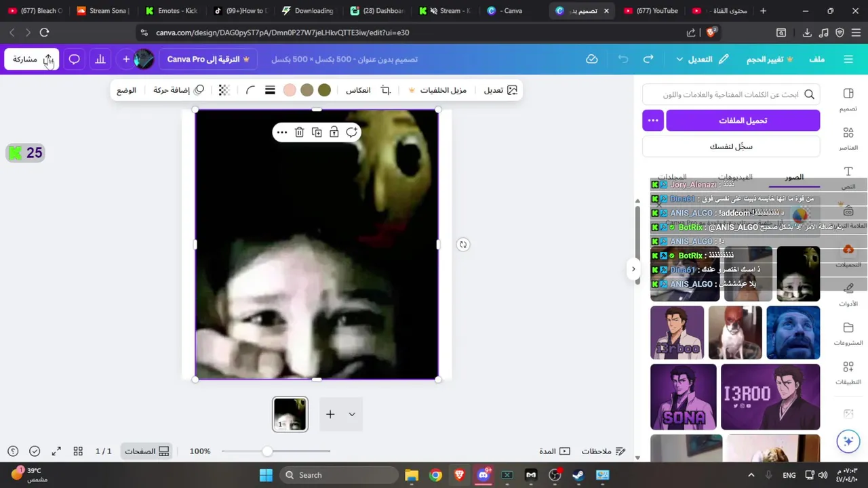Open the comments speech bubble icon
868x488 pixels.
click(75, 59)
